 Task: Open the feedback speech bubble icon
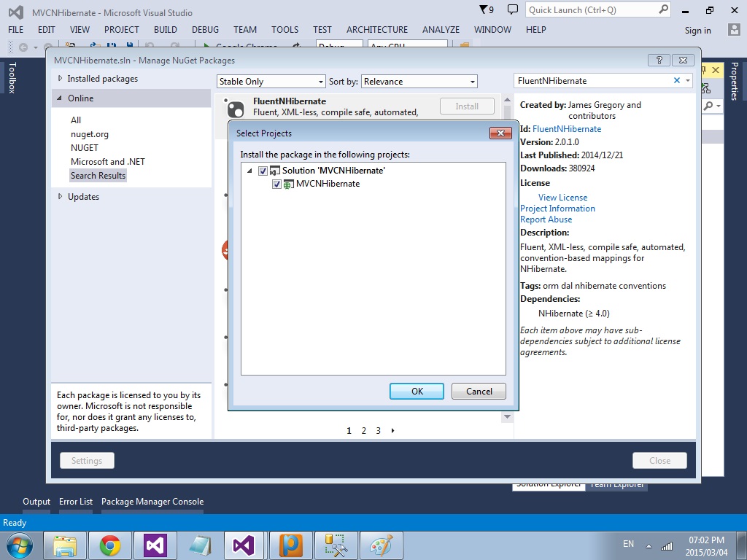[513, 9]
